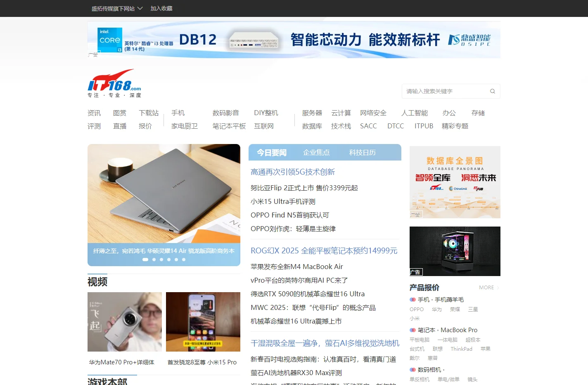Open 努比亚Flip 2正式上市 article
588x385 pixels.
pos(304,188)
